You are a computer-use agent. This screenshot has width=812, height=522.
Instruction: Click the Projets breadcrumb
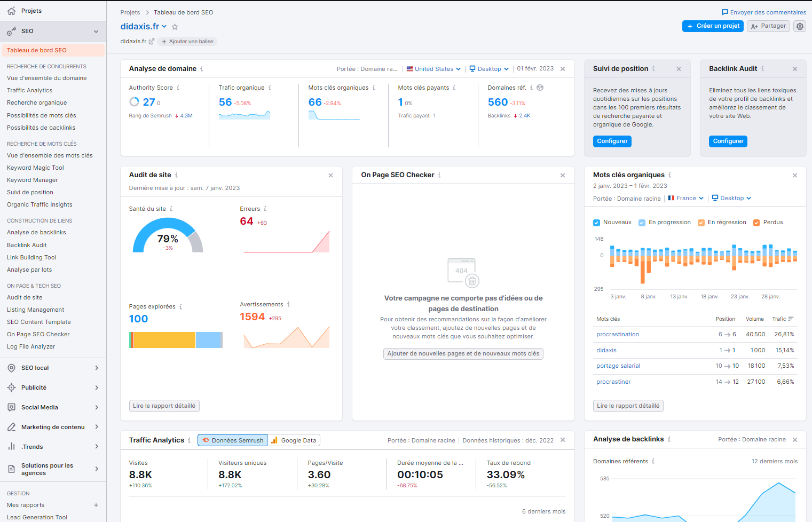click(130, 12)
